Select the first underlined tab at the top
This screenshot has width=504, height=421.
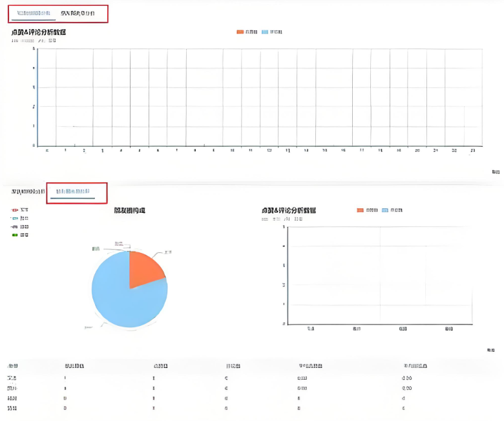[32, 13]
